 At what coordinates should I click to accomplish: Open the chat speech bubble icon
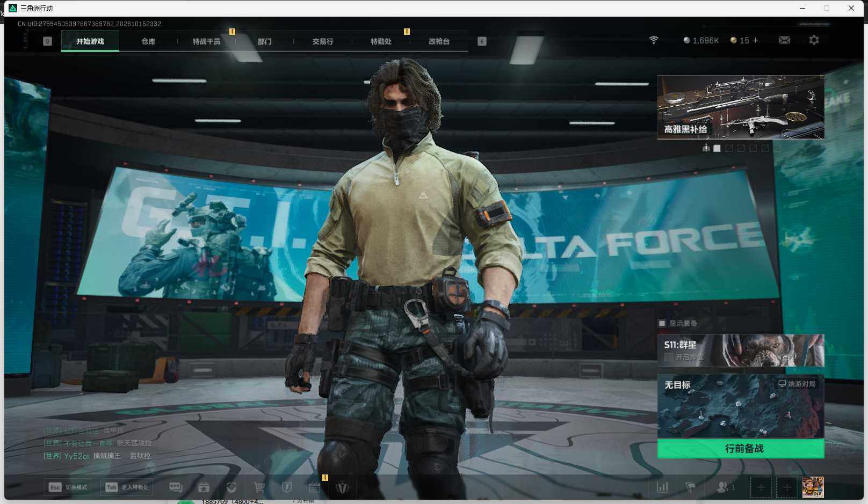176,487
